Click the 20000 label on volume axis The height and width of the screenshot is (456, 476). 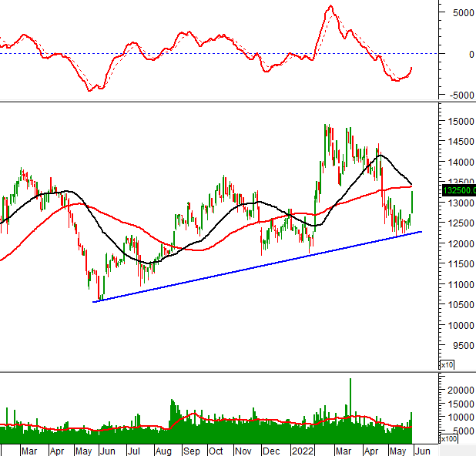[x=460, y=391]
